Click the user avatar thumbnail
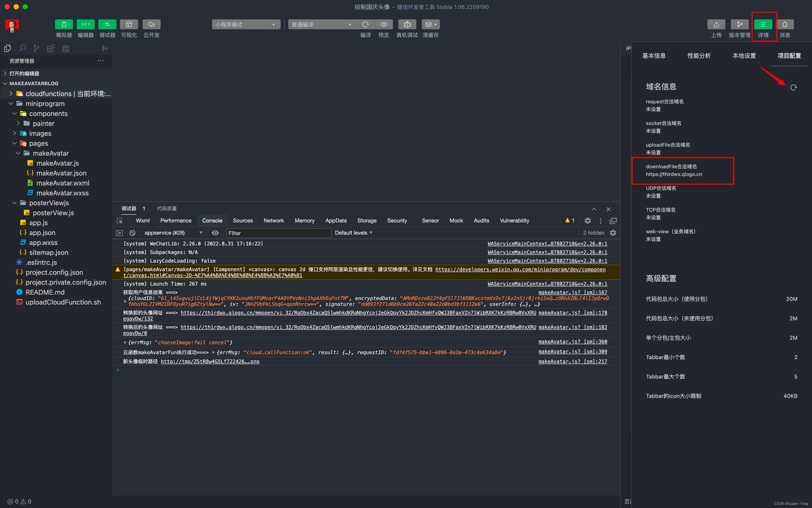The width and height of the screenshot is (812, 508). pyautogui.click(x=12, y=26)
